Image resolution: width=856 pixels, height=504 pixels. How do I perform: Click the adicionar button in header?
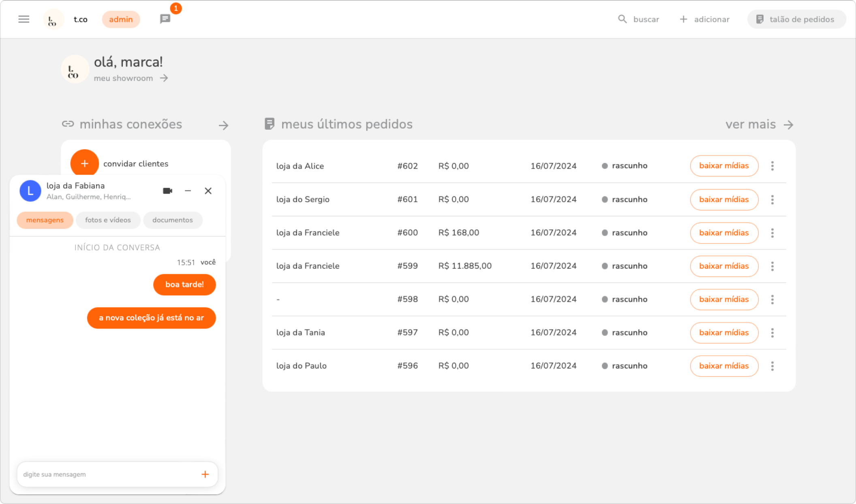point(704,19)
